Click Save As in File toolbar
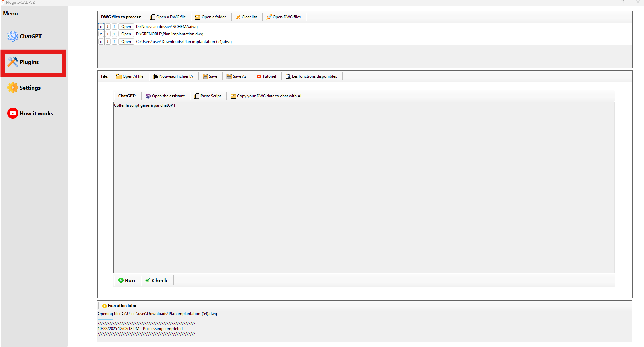This screenshot has height=347, width=644. (237, 76)
